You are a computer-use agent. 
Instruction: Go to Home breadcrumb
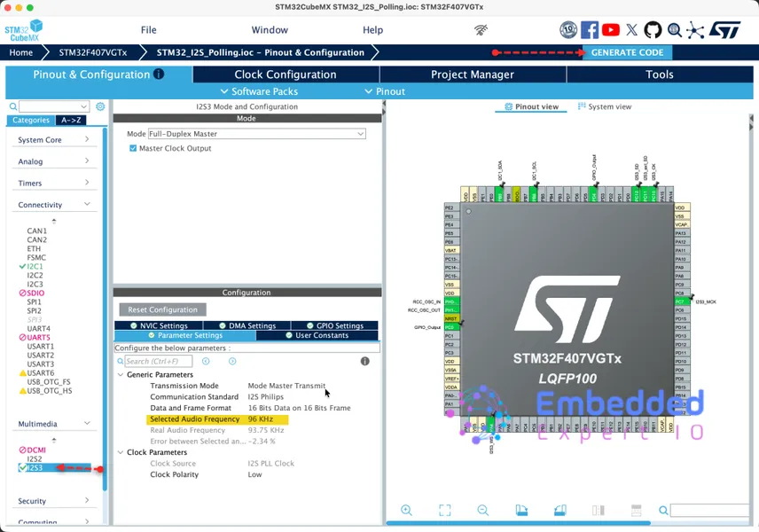pyautogui.click(x=20, y=52)
